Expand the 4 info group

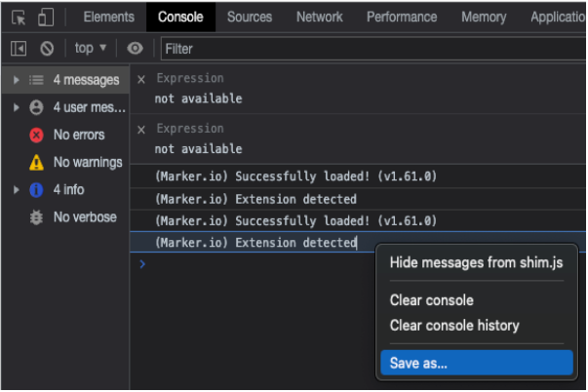click(x=17, y=190)
